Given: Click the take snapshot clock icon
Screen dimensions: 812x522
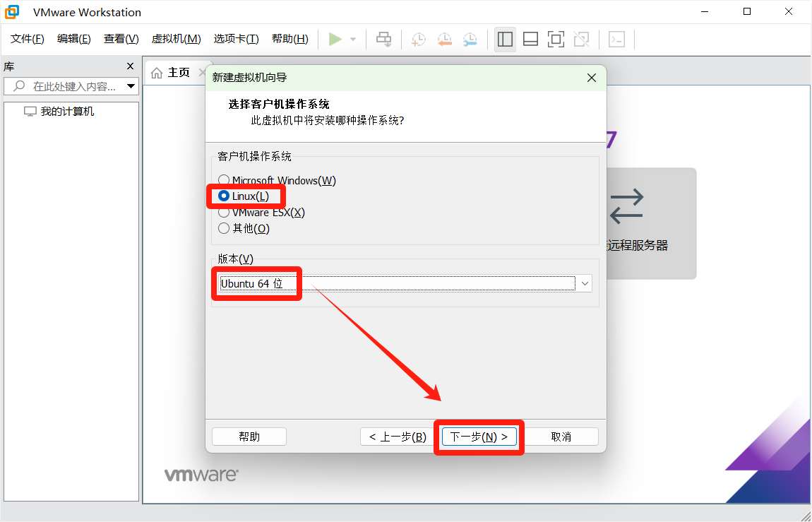Looking at the screenshot, I should (x=419, y=40).
